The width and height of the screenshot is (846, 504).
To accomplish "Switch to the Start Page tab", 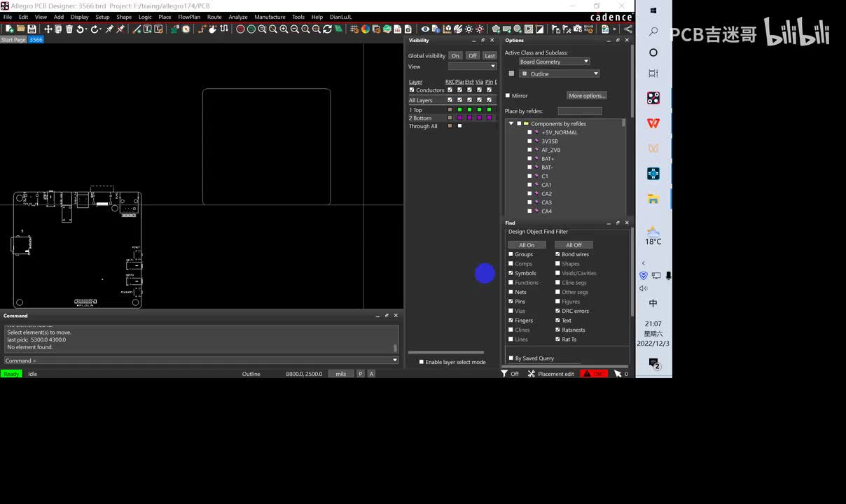I will pos(13,40).
